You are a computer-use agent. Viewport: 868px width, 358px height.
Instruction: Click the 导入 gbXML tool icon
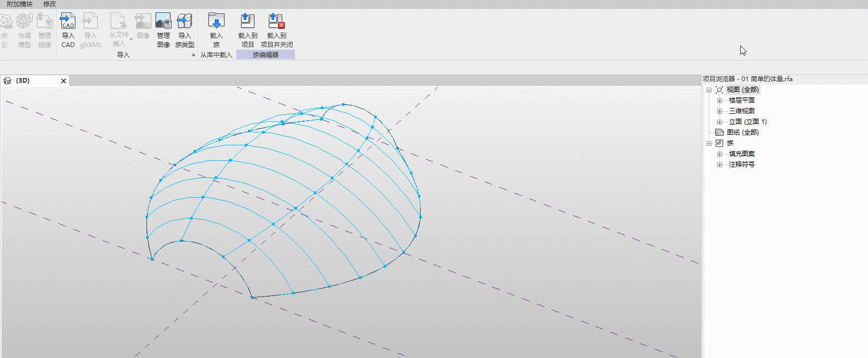[90, 21]
